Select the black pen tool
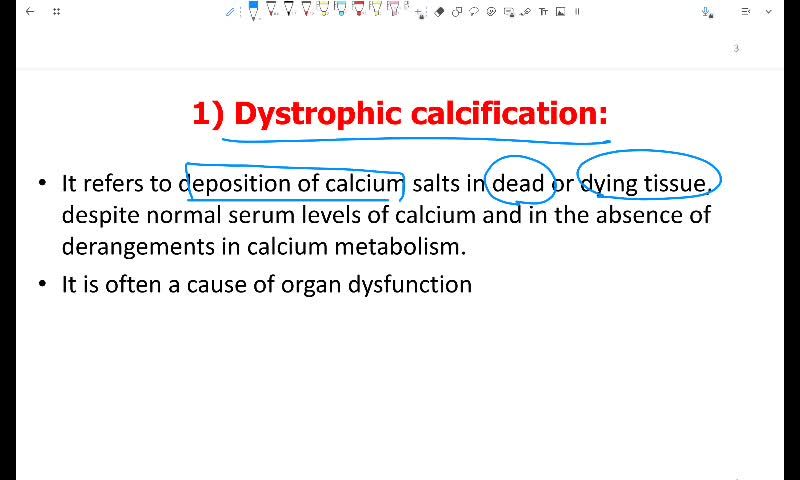 click(289, 10)
